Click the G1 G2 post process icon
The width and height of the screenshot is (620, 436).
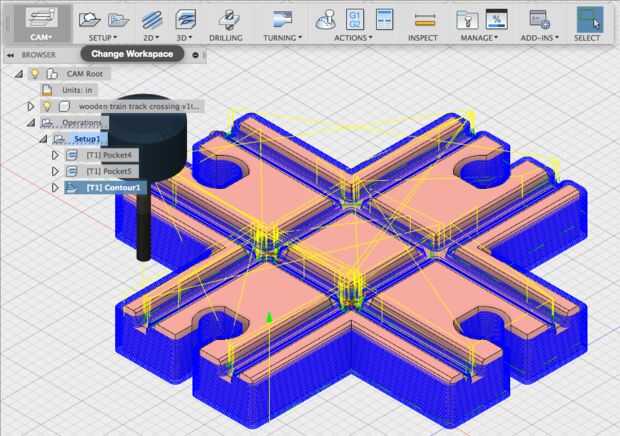pos(355,19)
